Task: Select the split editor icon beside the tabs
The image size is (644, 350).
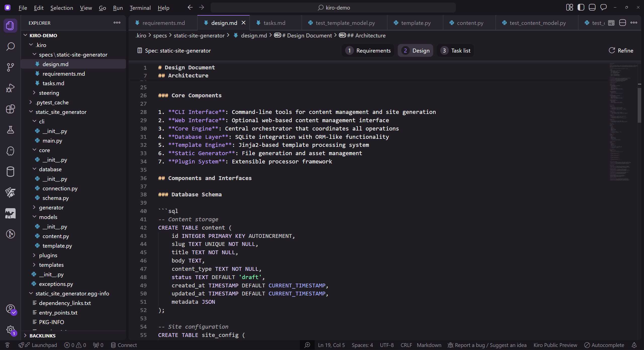Action: 623,23
